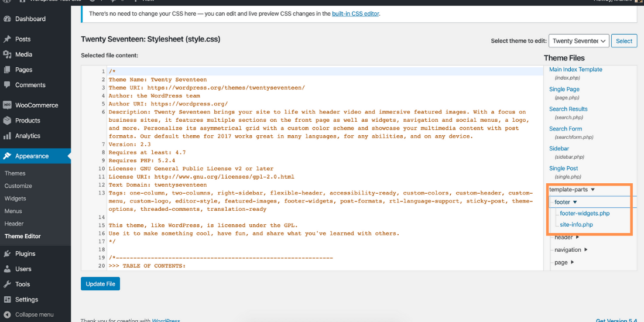Click the Select theme button
This screenshot has width=644, height=322.
624,40
